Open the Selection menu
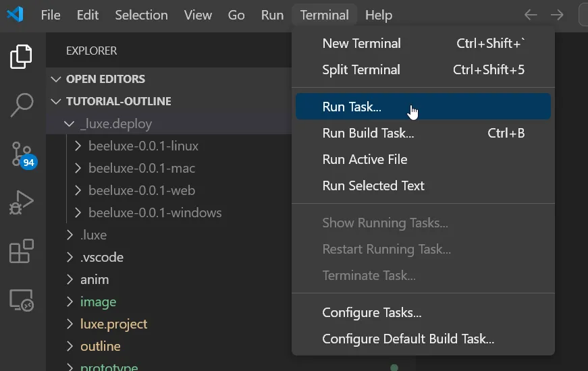588x371 pixels. (x=141, y=15)
